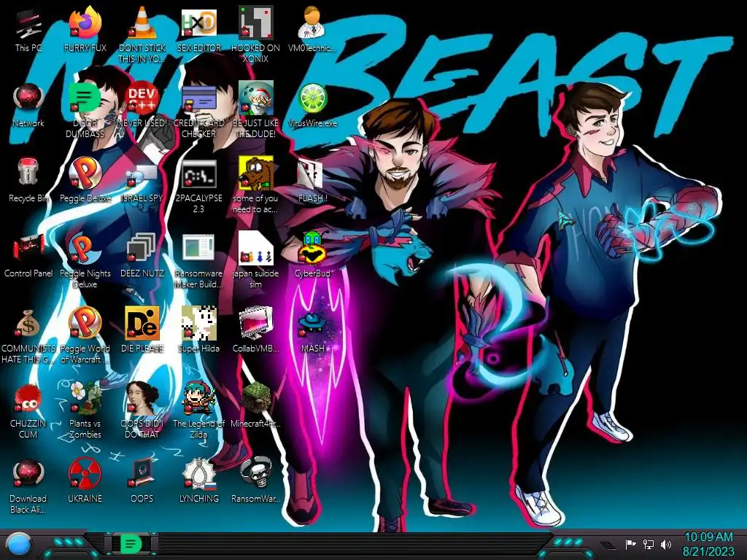Screen dimensions: 747x560
Task: Click the VLC cone DONT STICK icon
Action: [x=142, y=23]
